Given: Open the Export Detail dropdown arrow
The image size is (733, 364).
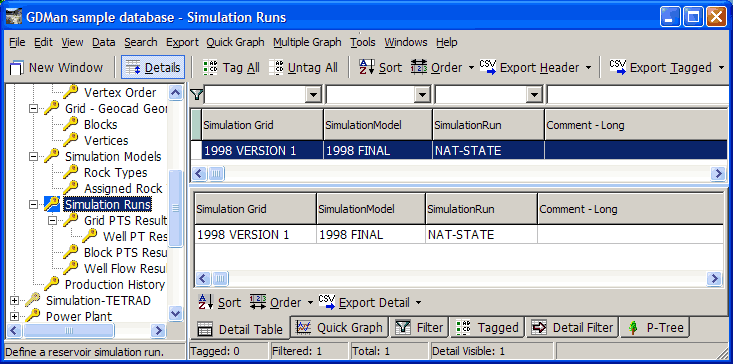Looking at the screenshot, I should (x=418, y=303).
